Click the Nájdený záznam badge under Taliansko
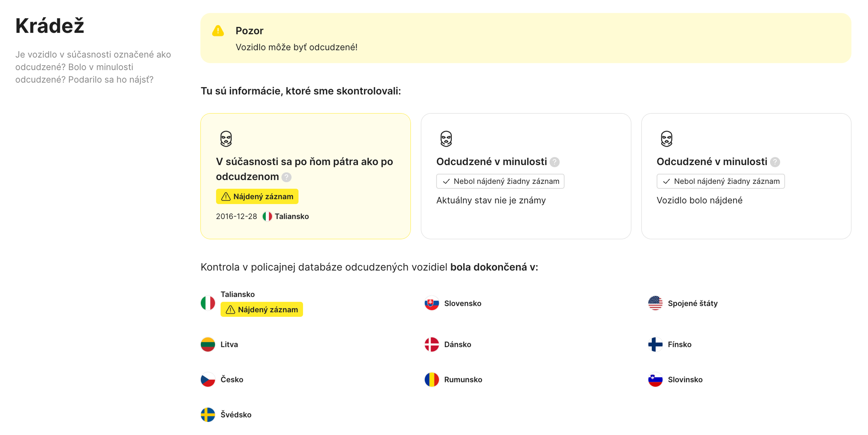This screenshot has height=435, width=868. coord(262,309)
